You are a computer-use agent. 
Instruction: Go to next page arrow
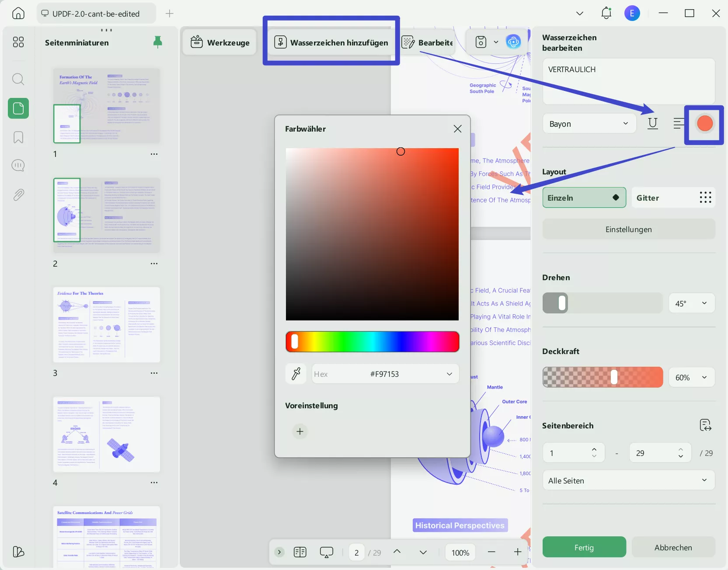(x=423, y=552)
